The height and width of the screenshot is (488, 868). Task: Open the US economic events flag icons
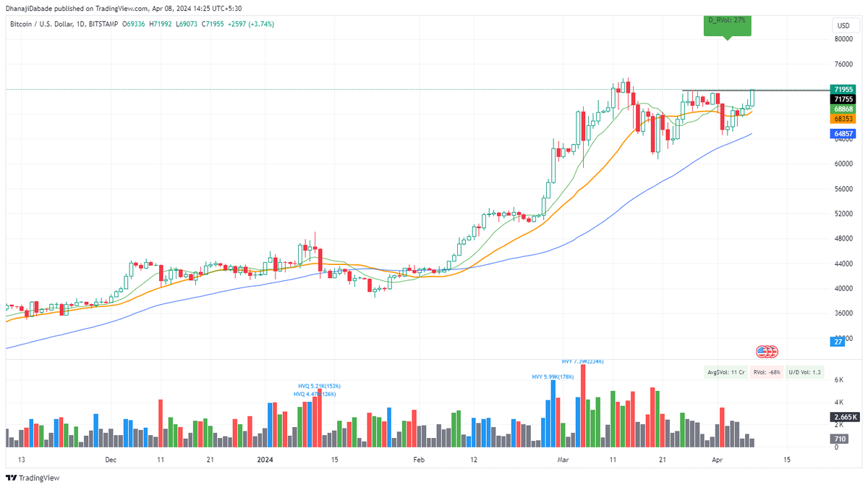pyautogui.click(x=766, y=351)
